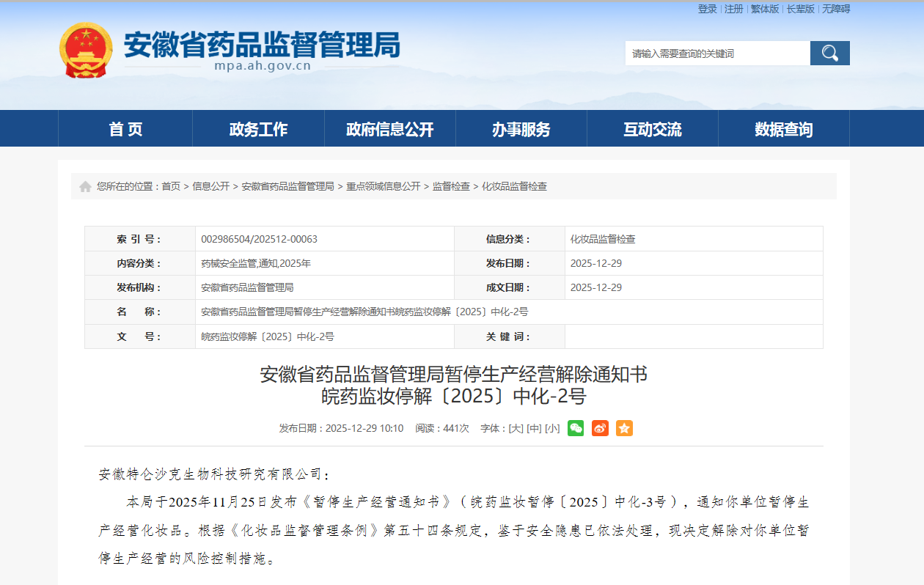924x585 pixels.
Task: Share article via WeChat icon
Action: [576, 428]
